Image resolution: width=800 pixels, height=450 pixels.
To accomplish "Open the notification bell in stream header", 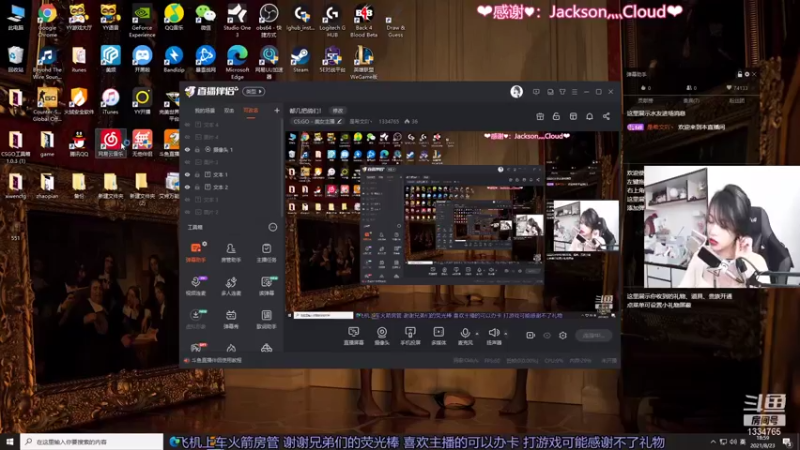I will pyautogui.click(x=589, y=116).
